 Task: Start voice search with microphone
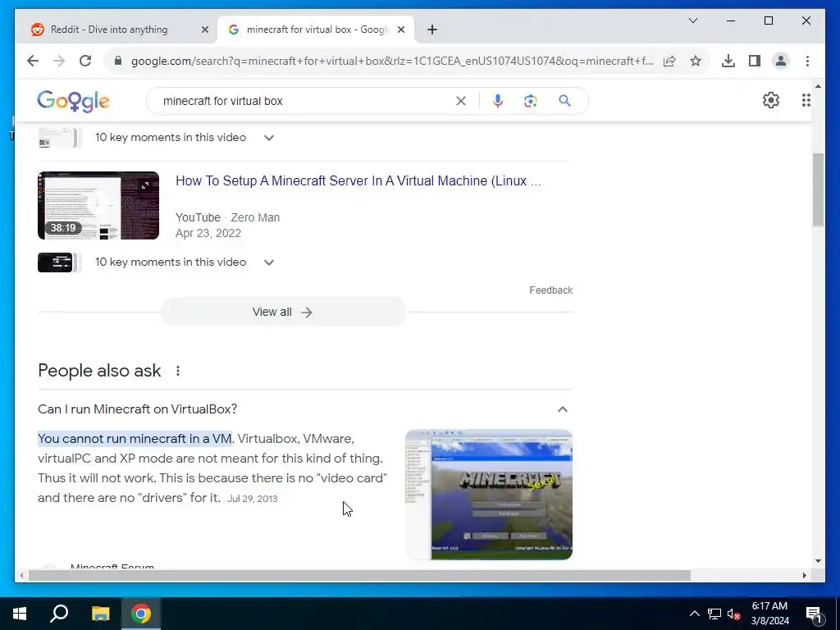[x=498, y=101]
